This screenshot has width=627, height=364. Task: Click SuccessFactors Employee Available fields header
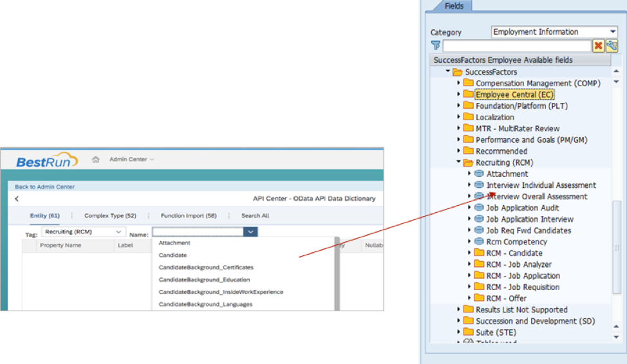tap(520, 60)
